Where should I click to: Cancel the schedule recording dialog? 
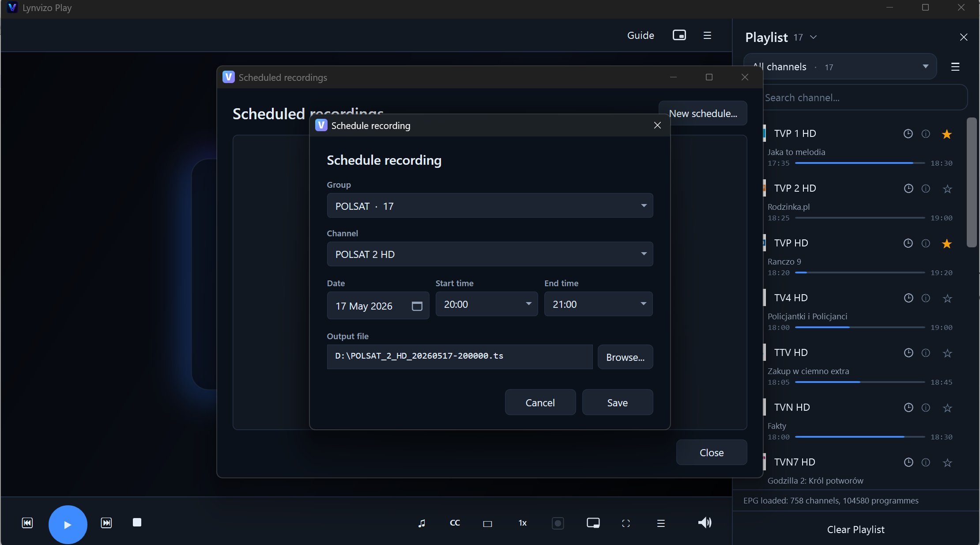pos(540,402)
